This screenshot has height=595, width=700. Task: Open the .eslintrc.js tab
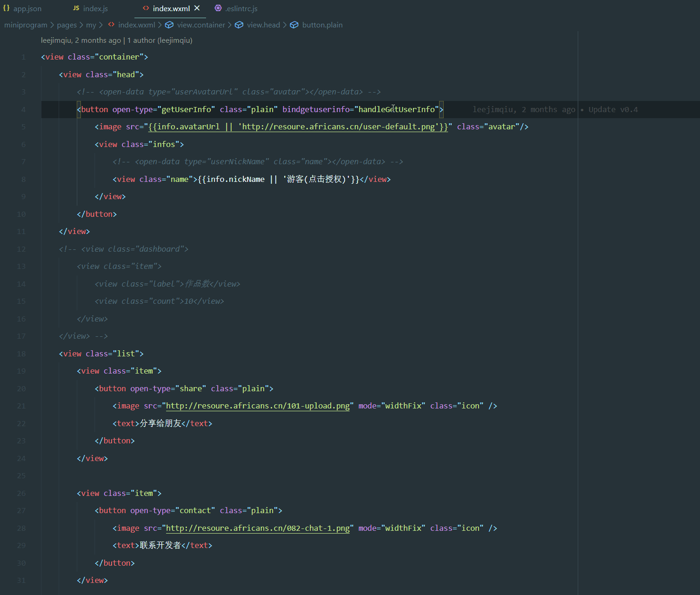point(236,8)
